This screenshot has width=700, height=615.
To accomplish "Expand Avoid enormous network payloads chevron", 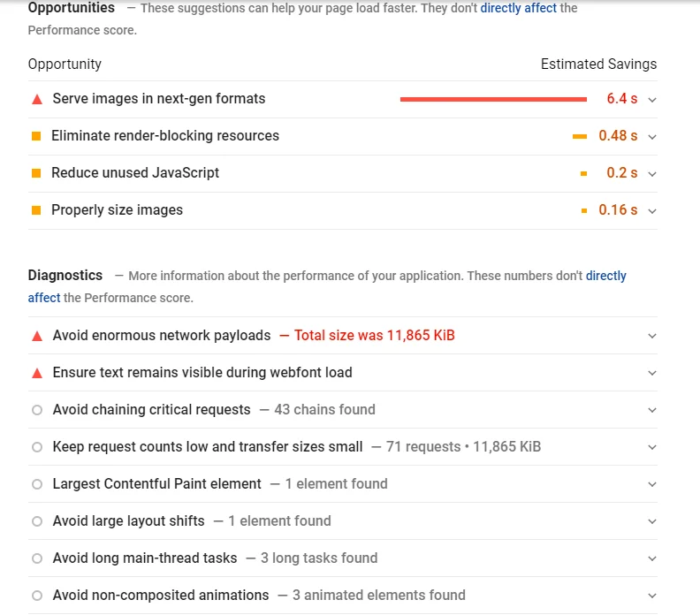I will (652, 336).
